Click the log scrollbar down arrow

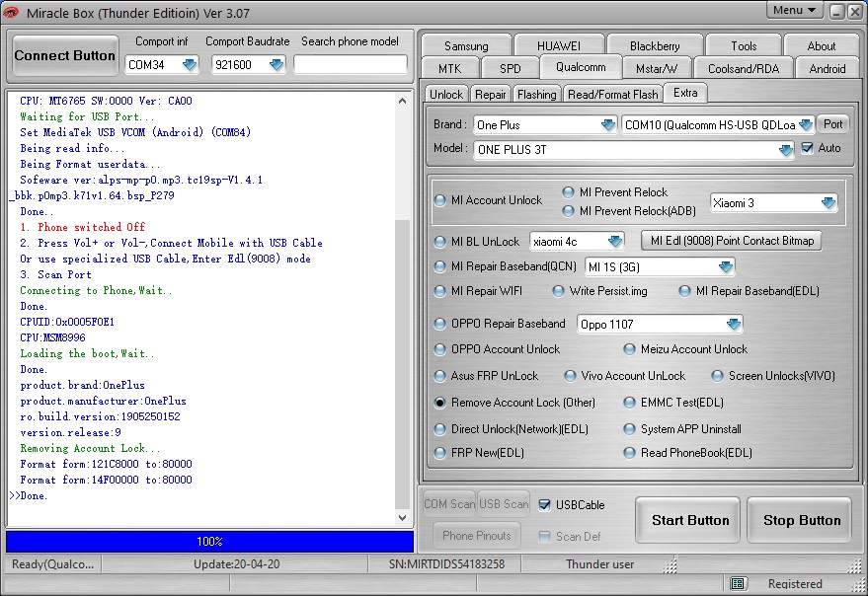point(403,518)
